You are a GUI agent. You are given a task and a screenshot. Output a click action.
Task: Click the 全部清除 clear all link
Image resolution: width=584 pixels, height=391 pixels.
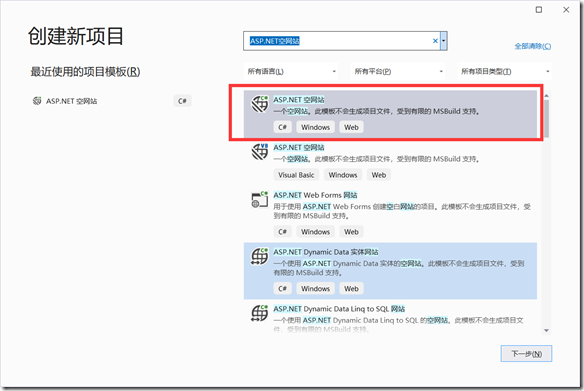[x=533, y=46]
